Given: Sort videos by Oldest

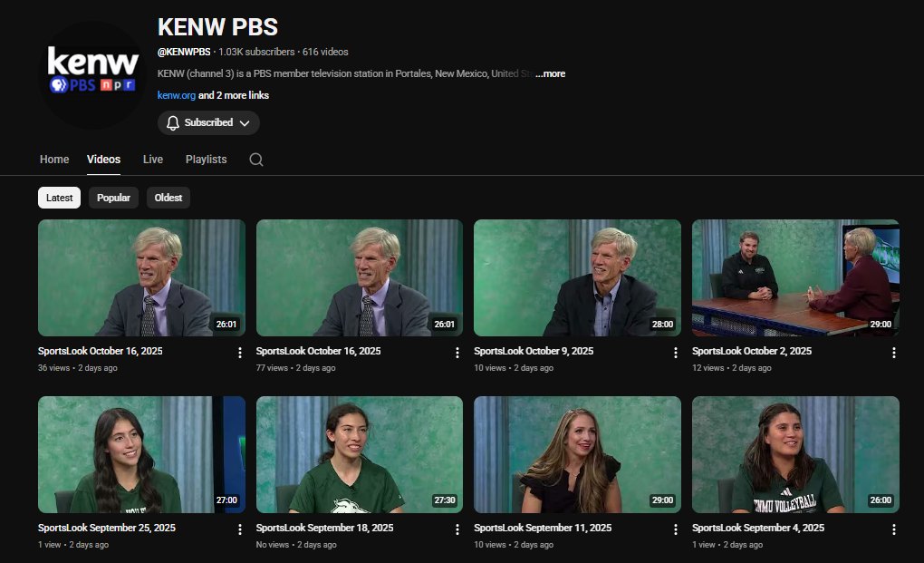Looking at the screenshot, I should pos(168,198).
